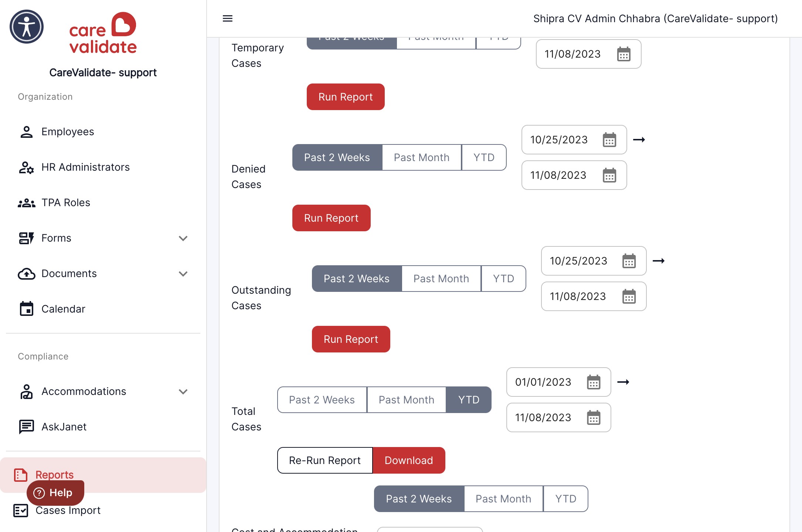Click the HR Administrators gear-person icon
Image resolution: width=802 pixels, height=532 pixels.
(27, 167)
